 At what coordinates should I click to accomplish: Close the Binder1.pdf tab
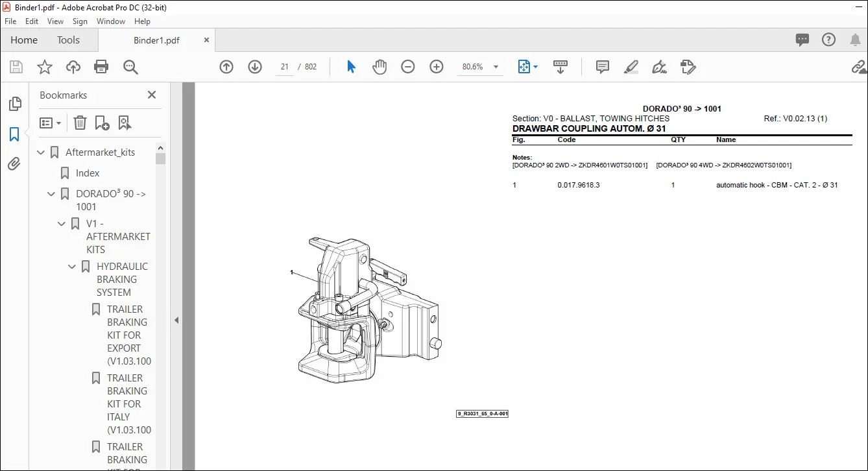point(207,40)
